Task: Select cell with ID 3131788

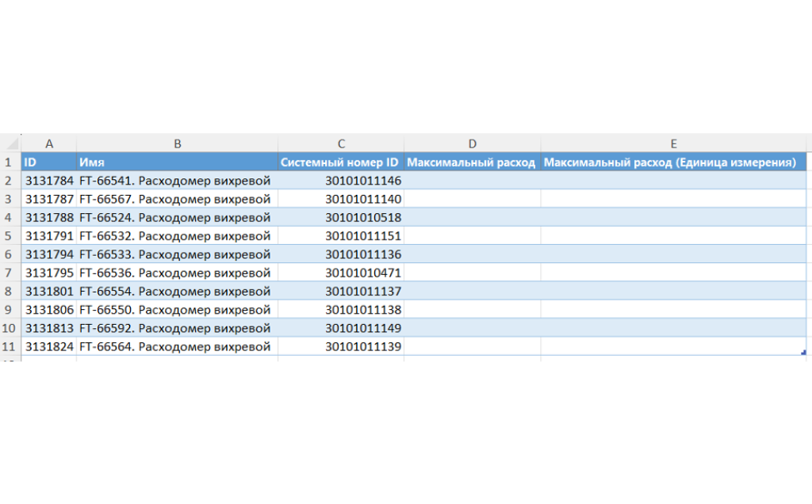Action: 48,217
